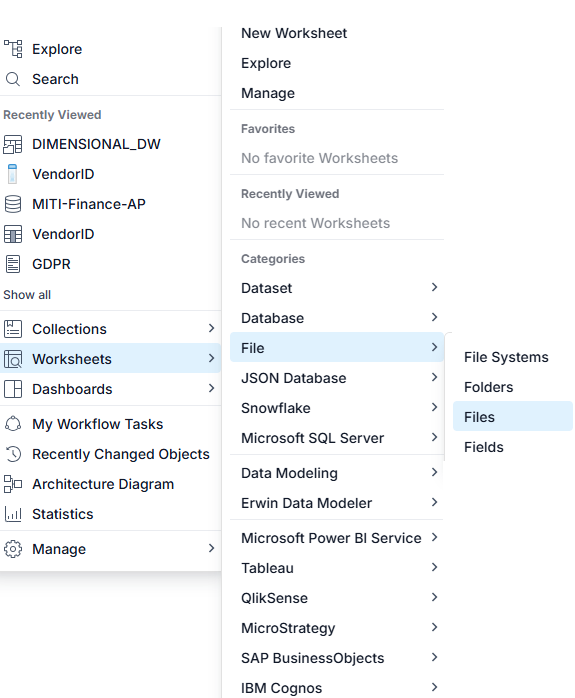Image resolution: width=575 pixels, height=698 pixels.
Task: Click the Statistics bar chart icon
Action: pyautogui.click(x=13, y=514)
